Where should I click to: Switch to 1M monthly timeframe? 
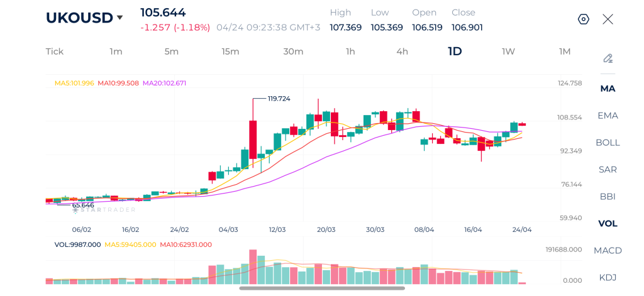pyautogui.click(x=565, y=52)
